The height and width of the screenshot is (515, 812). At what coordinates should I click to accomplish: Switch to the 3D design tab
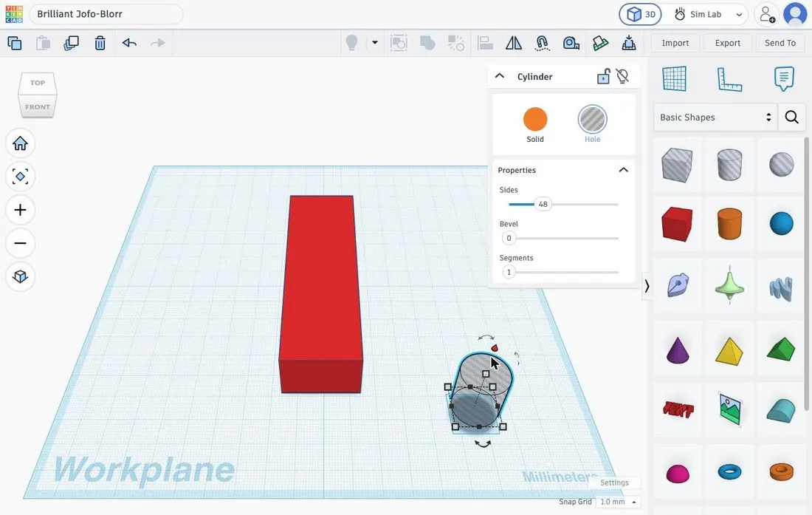coord(641,15)
